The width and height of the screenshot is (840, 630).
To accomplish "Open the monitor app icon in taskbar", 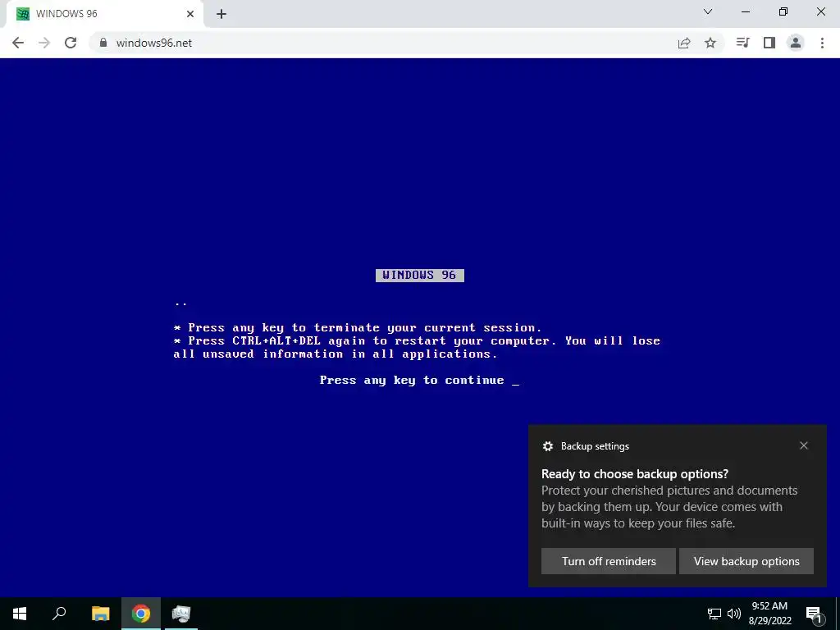I will click(181, 614).
